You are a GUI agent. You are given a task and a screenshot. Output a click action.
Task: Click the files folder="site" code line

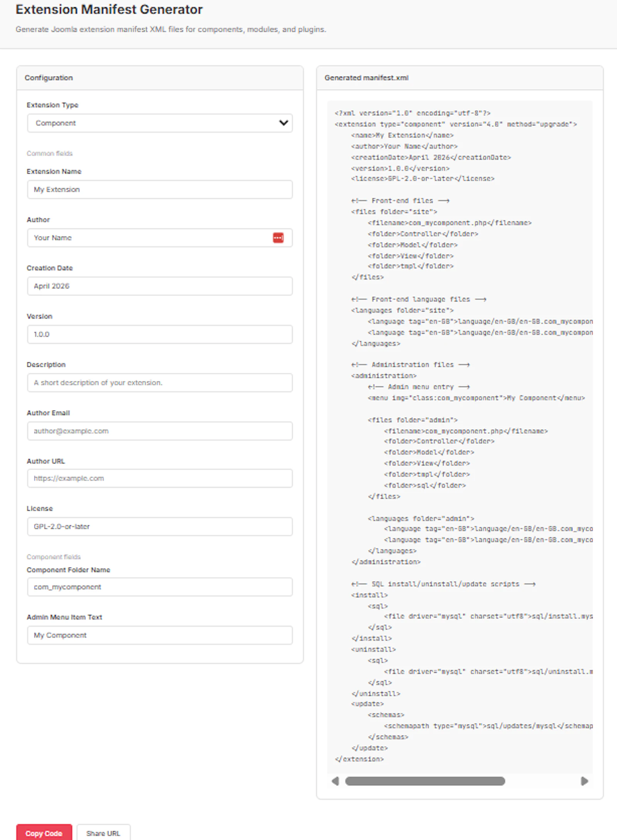tap(394, 212)
